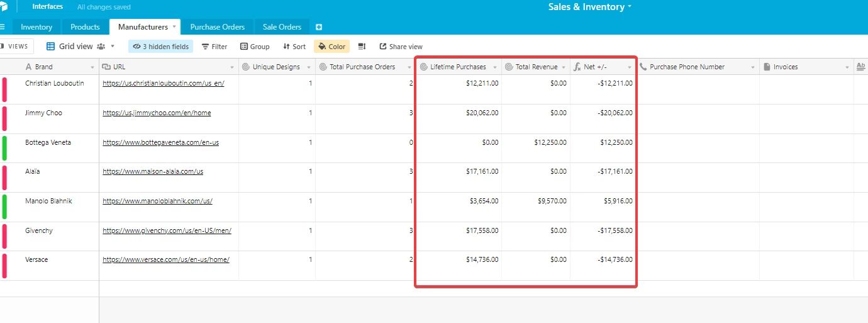Switch to the Inventory tab

tap(36, 27)
